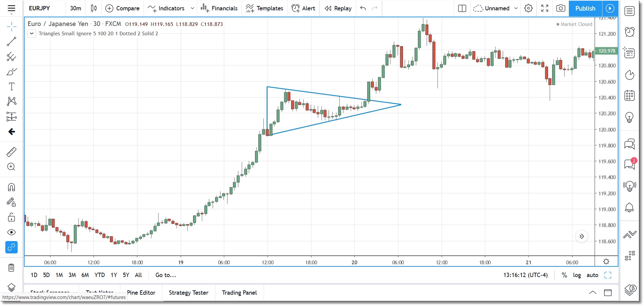Open the pitchfork tools

point(11,57)
